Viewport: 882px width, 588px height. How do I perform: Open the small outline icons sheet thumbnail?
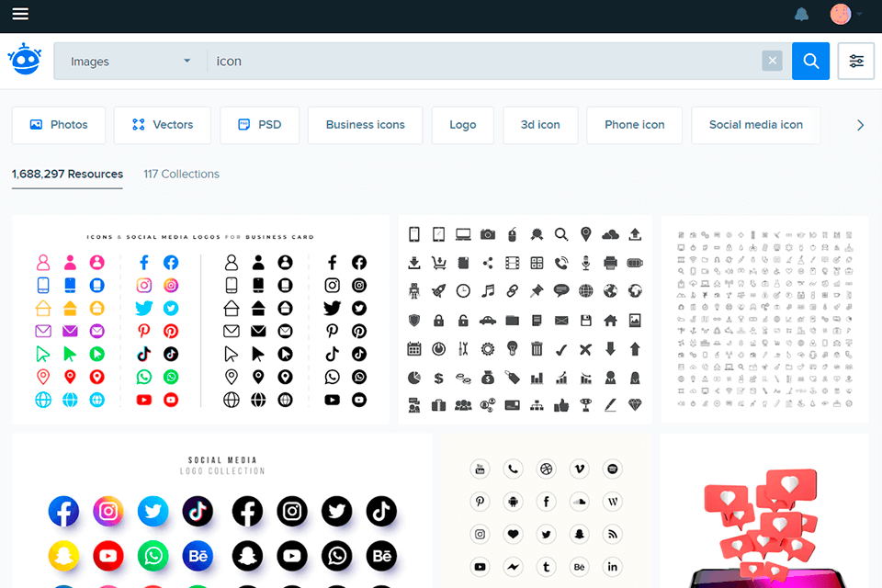tap(765, 319)
